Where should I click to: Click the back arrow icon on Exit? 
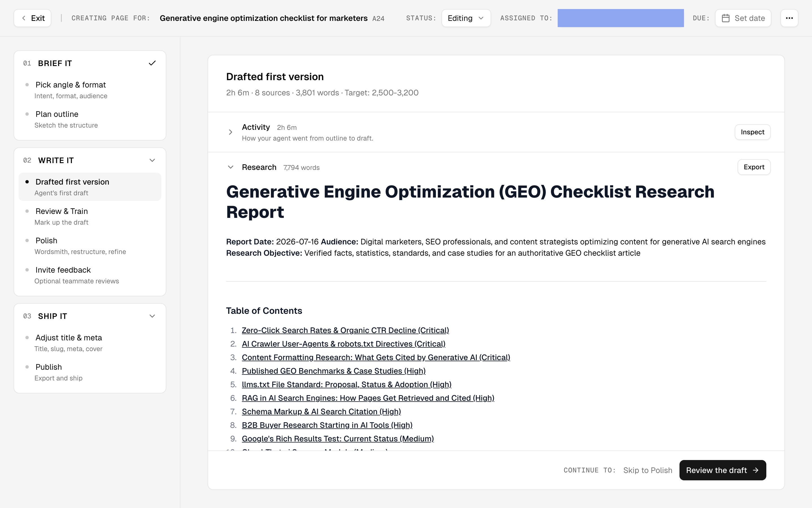pos(23,18)
